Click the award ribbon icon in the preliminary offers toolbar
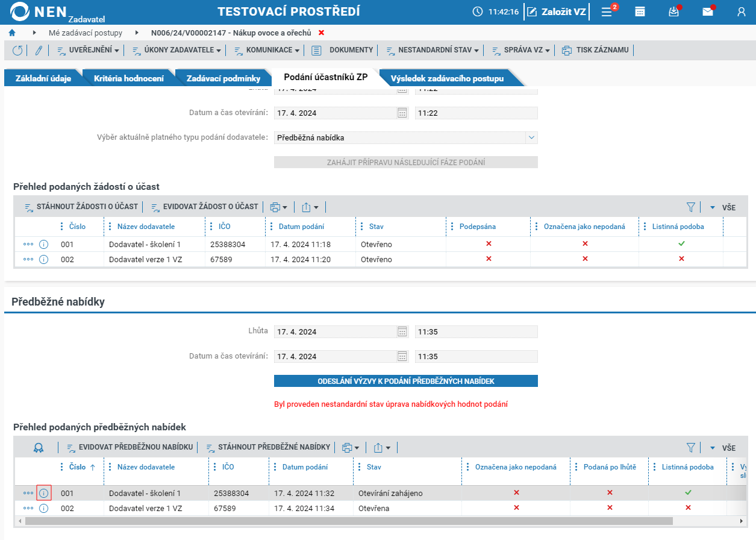 click(x=39, y=448)
